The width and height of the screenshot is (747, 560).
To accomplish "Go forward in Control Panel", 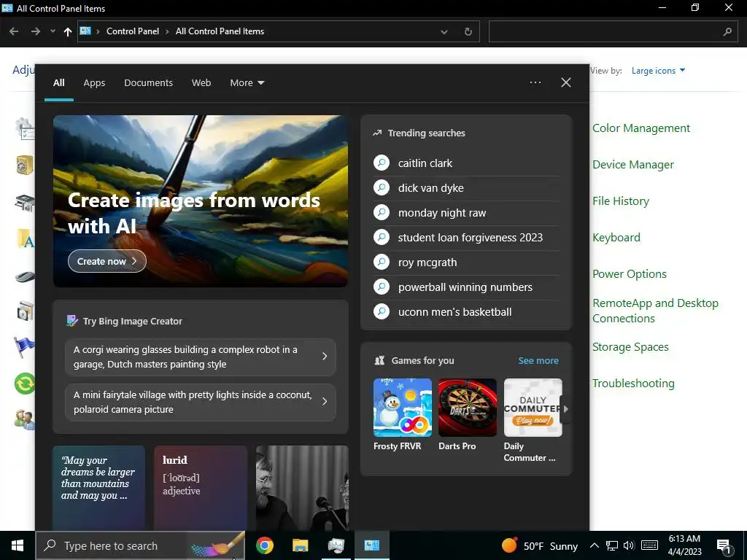I will click(x=36, y=31).
